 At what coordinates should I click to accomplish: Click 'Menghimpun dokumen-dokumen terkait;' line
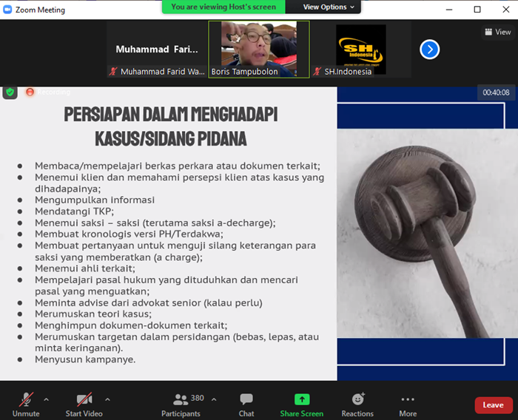(131, 325)
